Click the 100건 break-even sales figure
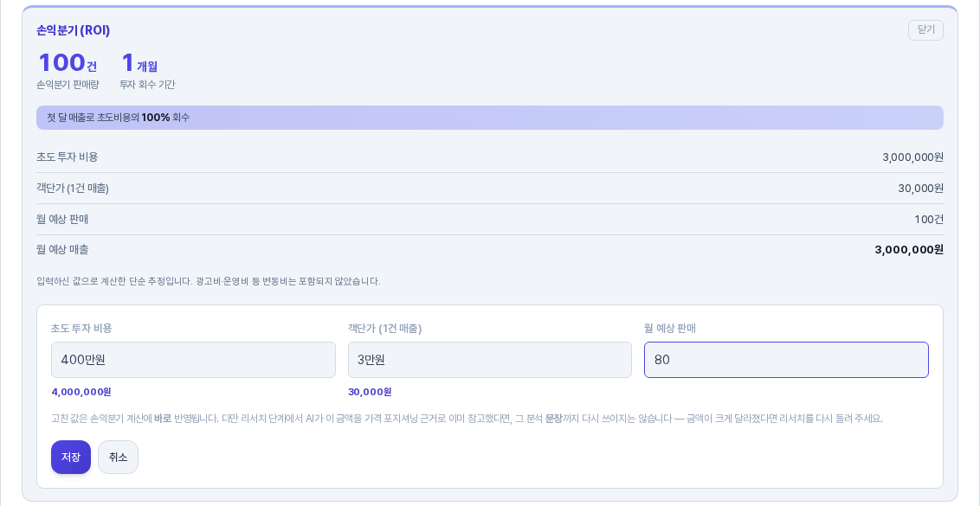Viewport: 980px width, 506px height. pyautogui.click(x=68, y=63)
